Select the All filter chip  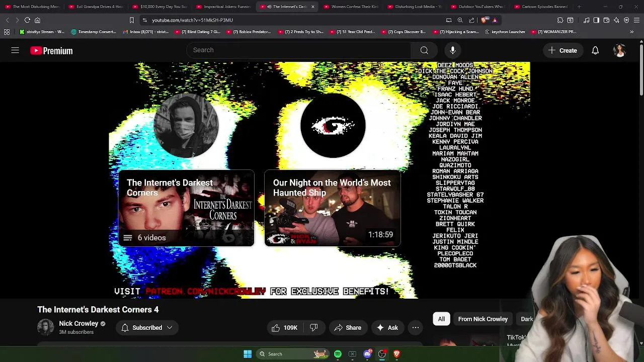tap(441, 319)
